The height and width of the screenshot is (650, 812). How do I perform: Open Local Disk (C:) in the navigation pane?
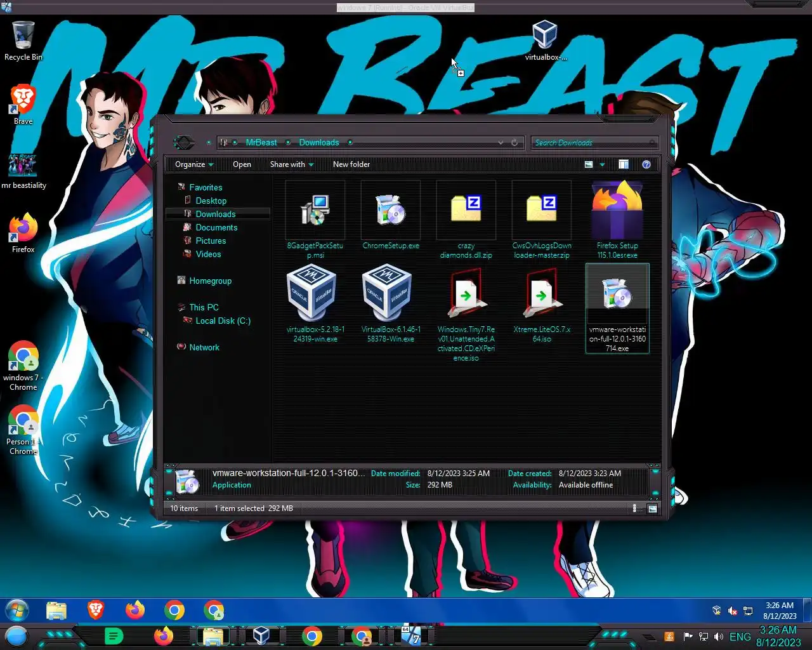(223, 321)
